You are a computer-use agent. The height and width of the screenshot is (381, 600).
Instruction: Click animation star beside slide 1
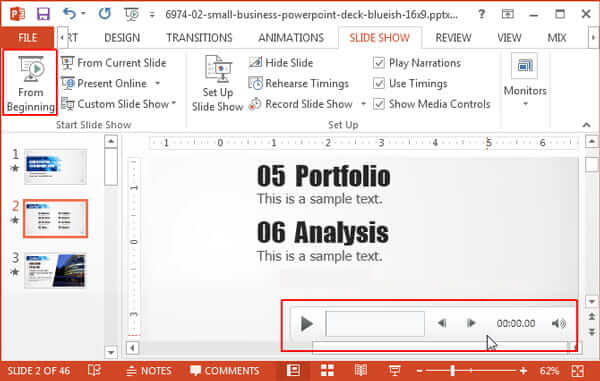click(x=15, y=168)
